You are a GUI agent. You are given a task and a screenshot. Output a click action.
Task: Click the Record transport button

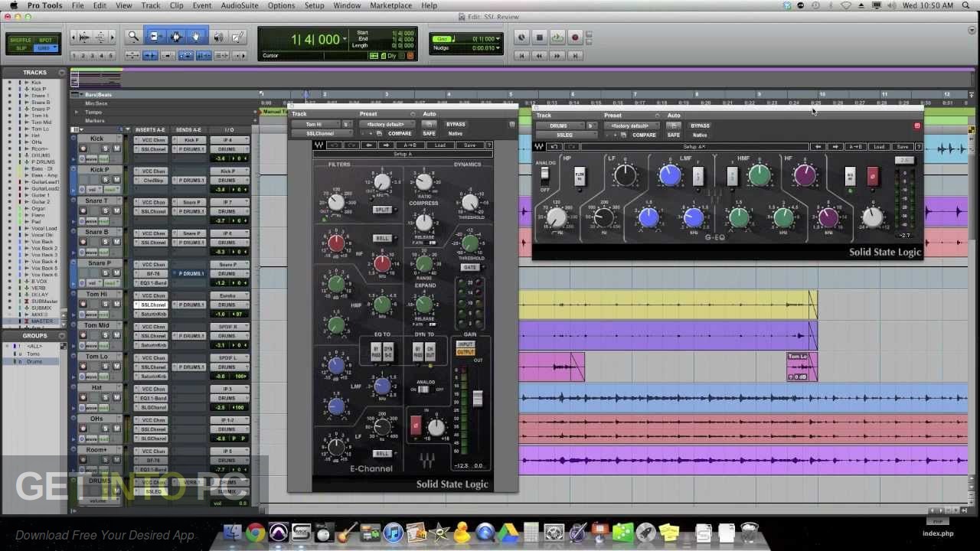coord(575,37)
